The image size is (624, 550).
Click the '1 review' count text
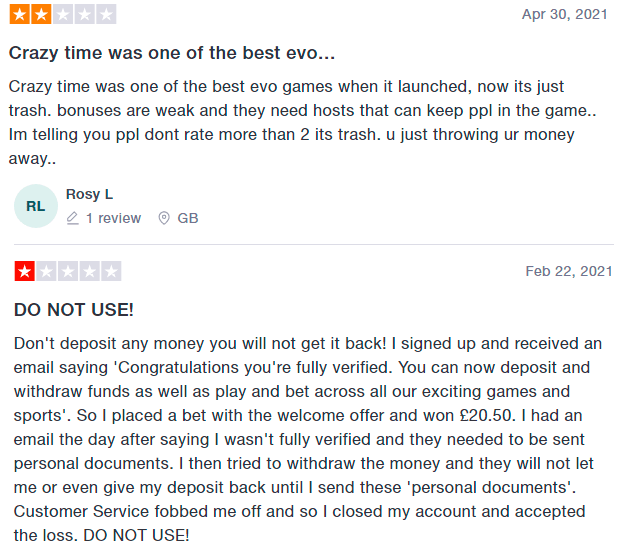pyautogui.click(x=113, y=218)
